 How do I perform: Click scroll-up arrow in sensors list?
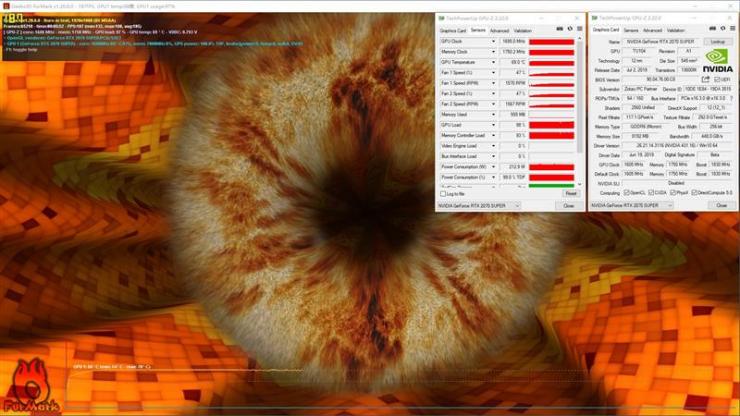[580, 39]
